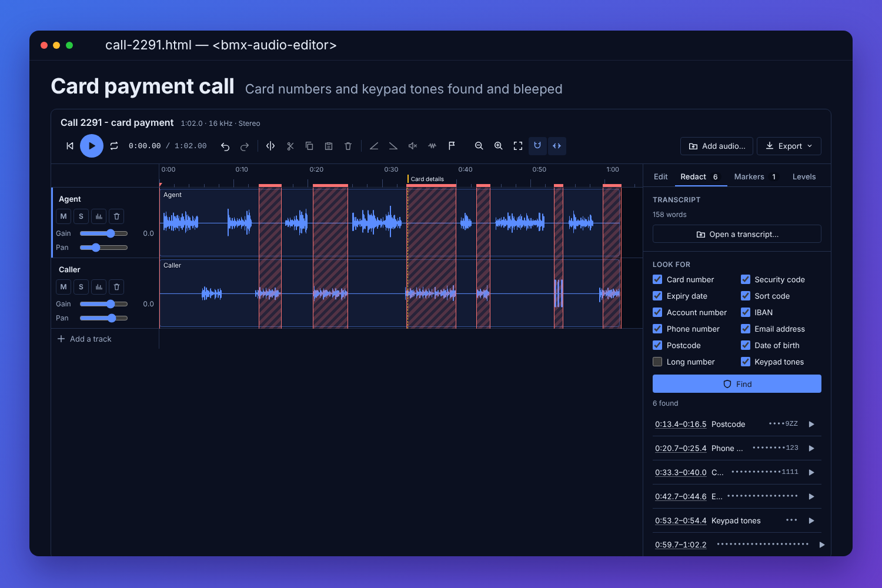
Task: Switch to the Edit tab
Action: click(661, 177)
